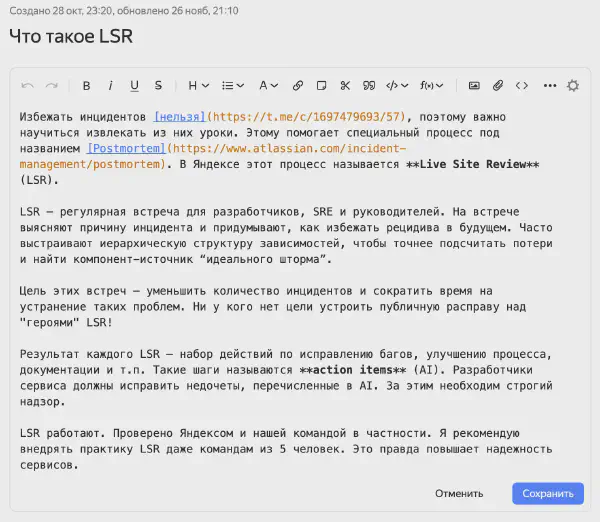Toggle bold formatting
The height and width of the screenshot is (522, 600).
[86, 86]
